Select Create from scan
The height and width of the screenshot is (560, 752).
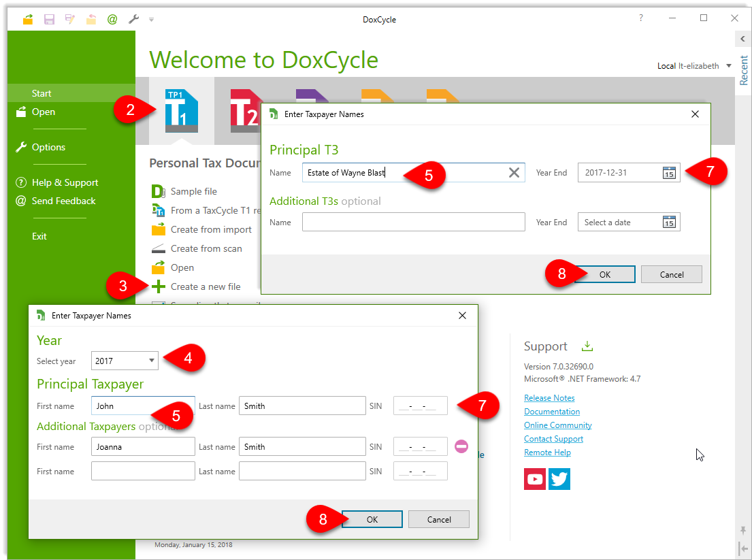206,249
